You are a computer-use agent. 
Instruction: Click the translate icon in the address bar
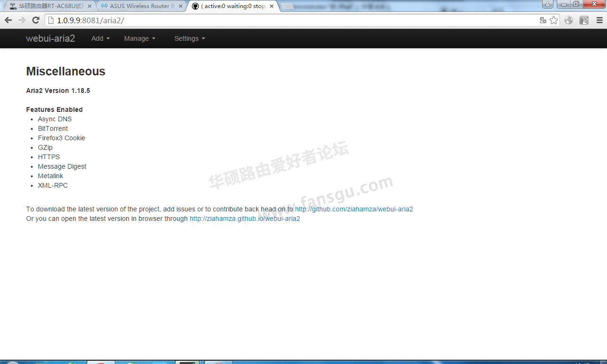click(x=543, y=20)
